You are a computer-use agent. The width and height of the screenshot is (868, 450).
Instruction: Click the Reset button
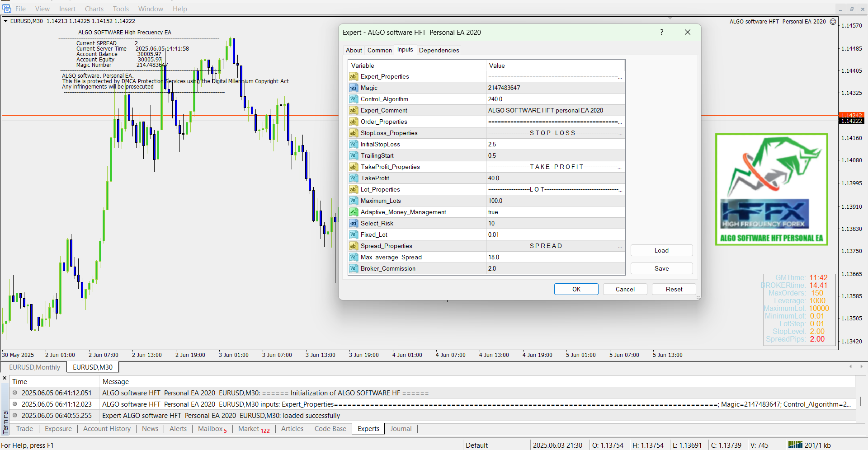pyautogui.click(x=674, y=289)
